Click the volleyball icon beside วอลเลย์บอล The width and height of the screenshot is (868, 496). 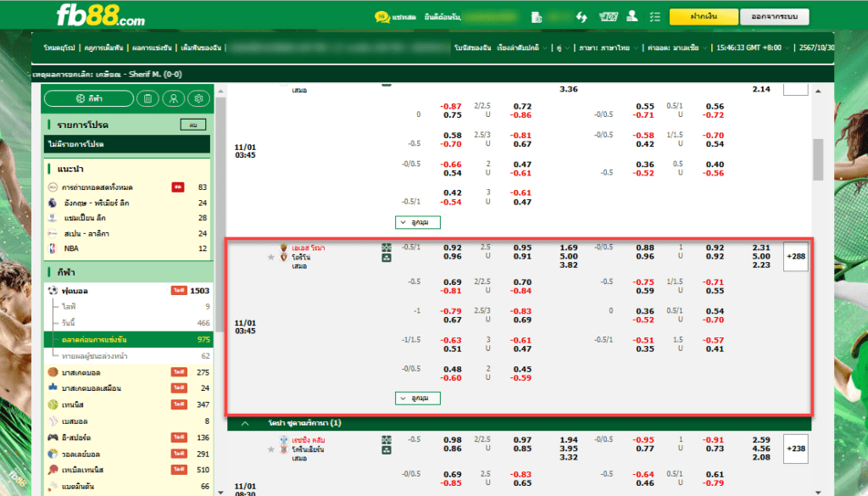(53, 454)
